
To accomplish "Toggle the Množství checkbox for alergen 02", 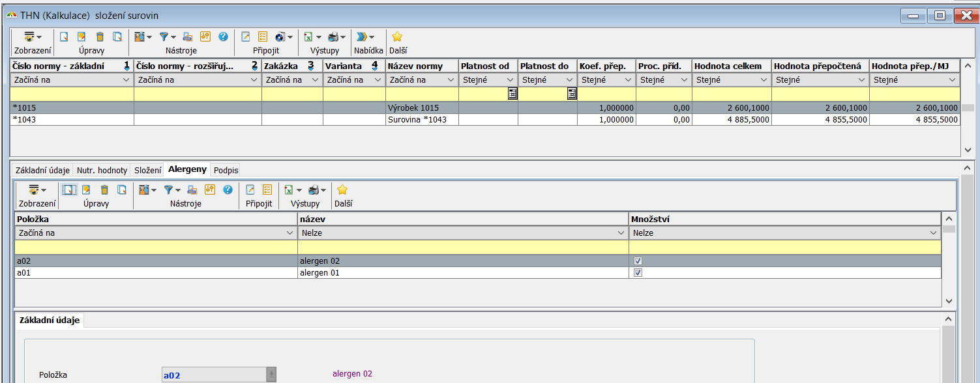I will click(x=638, y=261).
